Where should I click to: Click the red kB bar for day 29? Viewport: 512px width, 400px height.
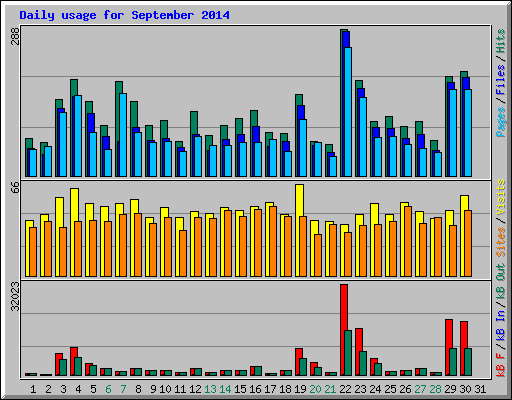[x=448, y=347]
